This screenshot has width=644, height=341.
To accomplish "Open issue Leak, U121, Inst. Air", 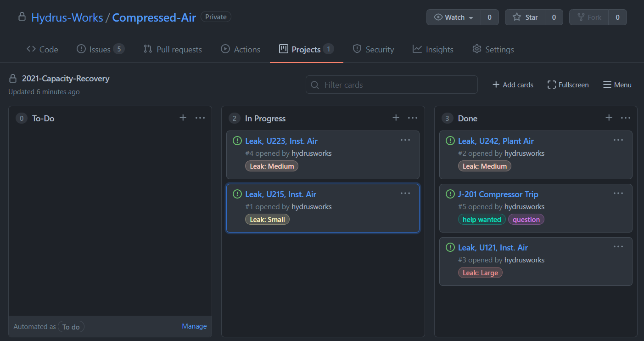I will tap(493, 248).
